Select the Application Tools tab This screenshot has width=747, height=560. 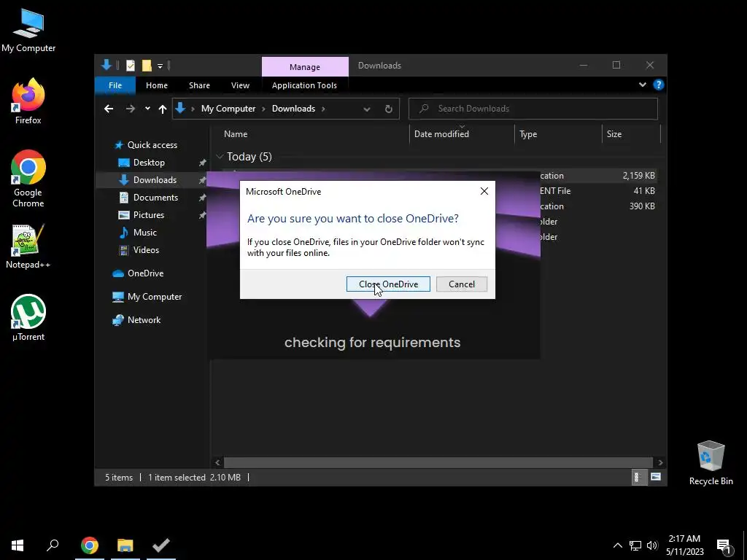(304, 85)
